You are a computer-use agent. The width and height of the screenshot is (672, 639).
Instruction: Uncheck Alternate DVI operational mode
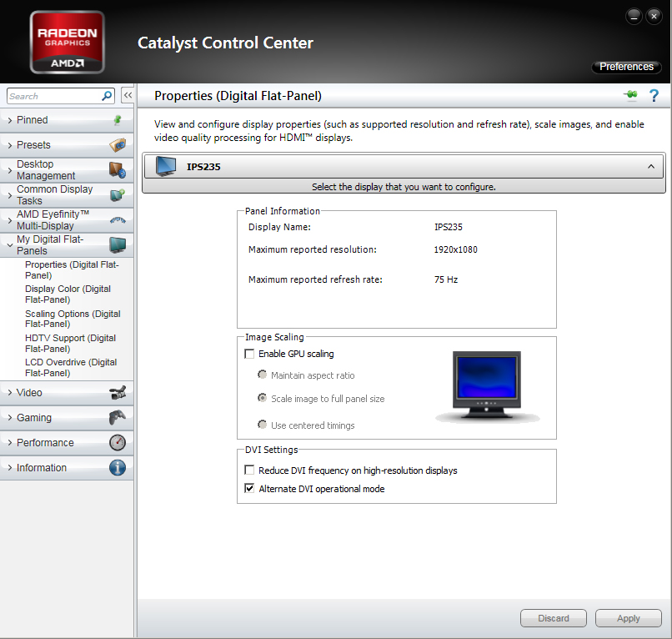pyautogui.click(x=249, y=489)
